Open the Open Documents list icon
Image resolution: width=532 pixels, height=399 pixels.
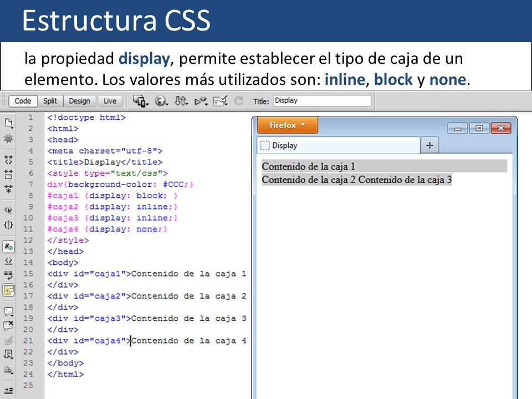click(x=8, y=123)
